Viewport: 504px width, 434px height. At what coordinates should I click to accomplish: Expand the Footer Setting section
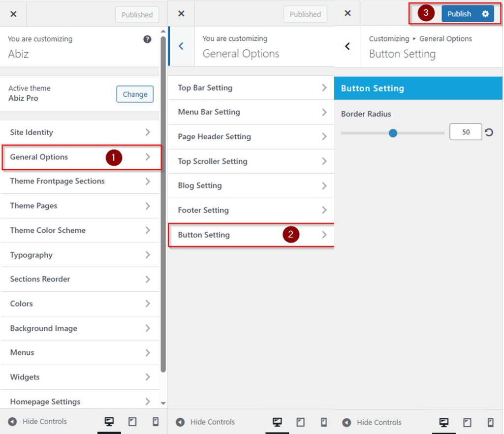pyautogui.click(x=251, y=210)
